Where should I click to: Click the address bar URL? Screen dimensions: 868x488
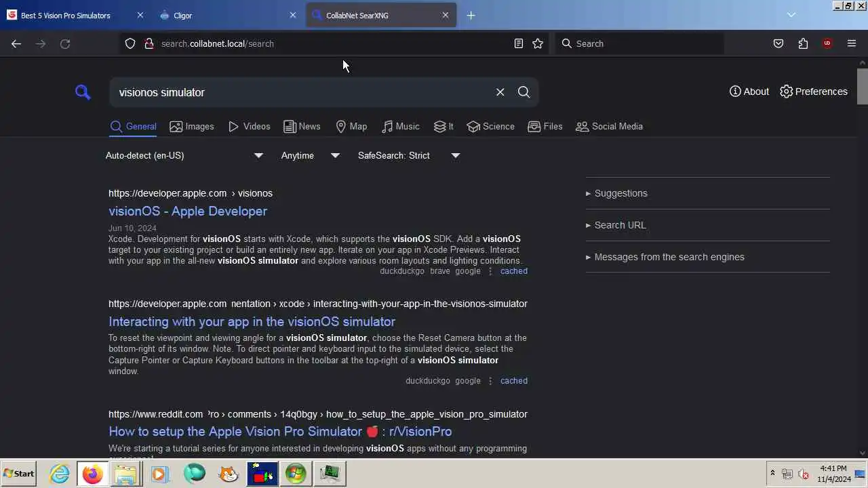(x=218, y=43)
